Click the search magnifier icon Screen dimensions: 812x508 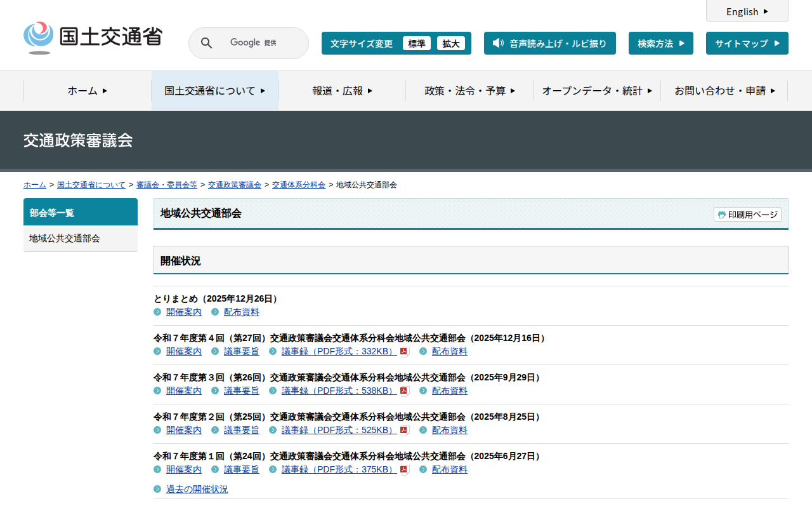[x=206, y=43]
